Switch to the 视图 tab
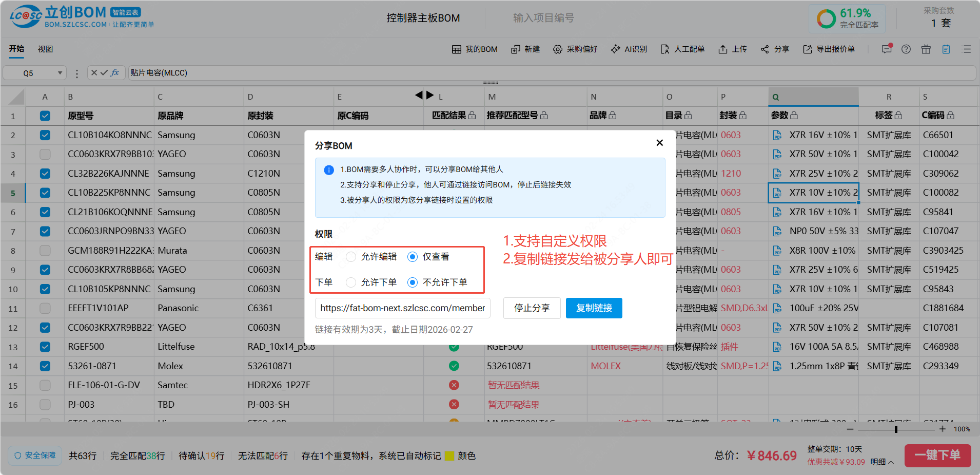This screenshot has width=980, height=475. click(x=45, y=49)
